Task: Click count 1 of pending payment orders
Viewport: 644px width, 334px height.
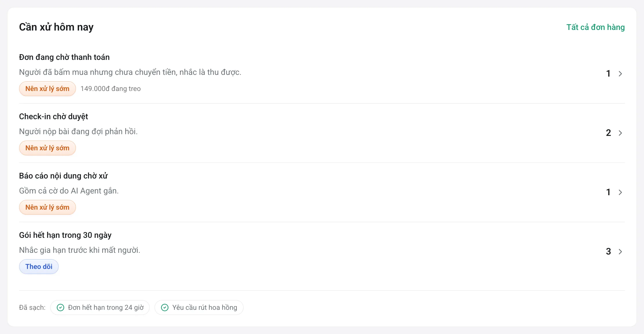Action: click(608, 74)
